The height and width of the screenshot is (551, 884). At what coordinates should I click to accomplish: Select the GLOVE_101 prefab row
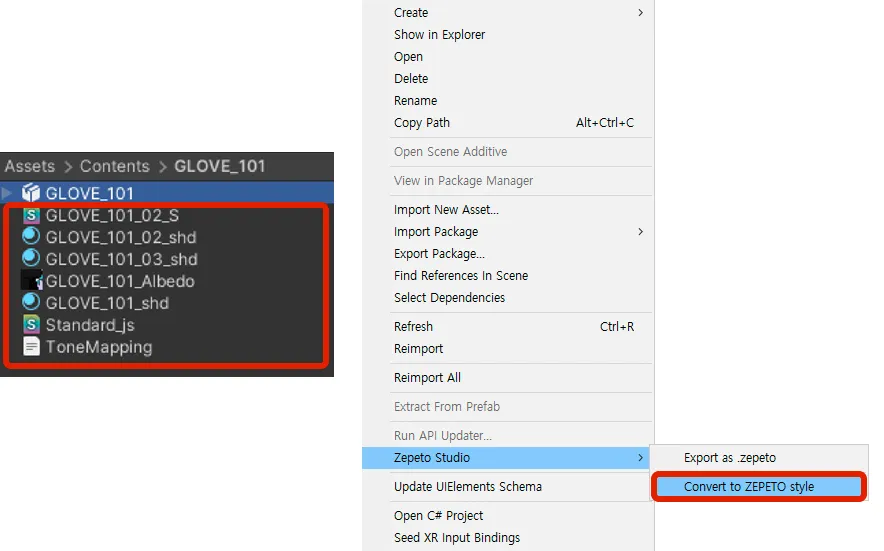pyautogui.click(x=167, y=193)
